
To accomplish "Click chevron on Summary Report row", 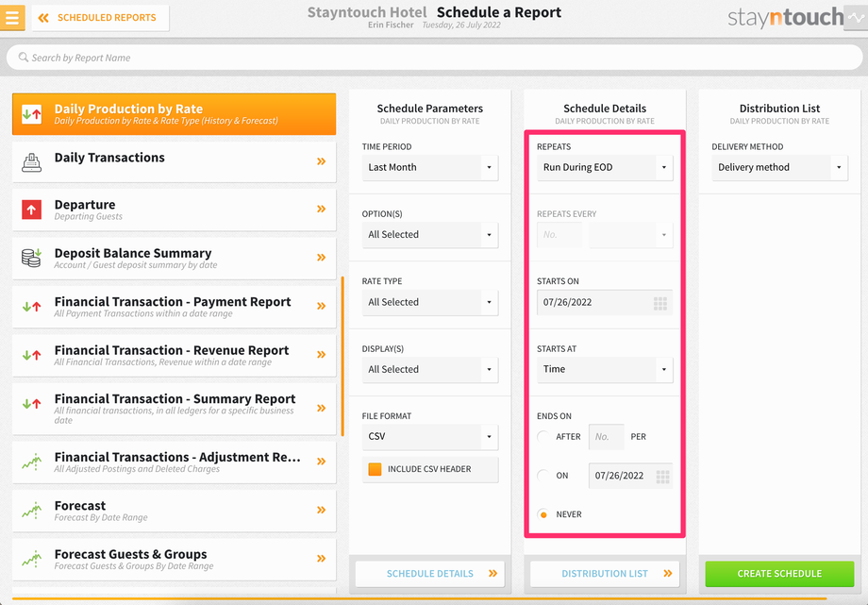I will coord(321,409).
